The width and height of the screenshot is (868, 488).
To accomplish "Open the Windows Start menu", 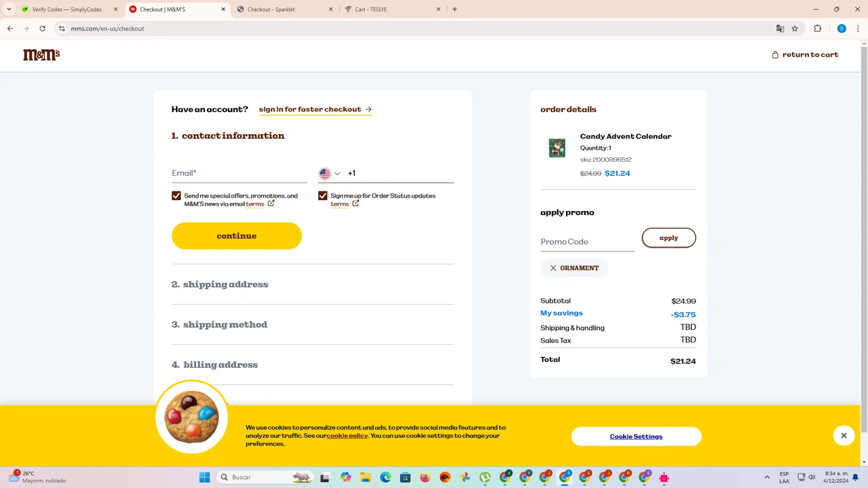I will click(x=204, y=477).
